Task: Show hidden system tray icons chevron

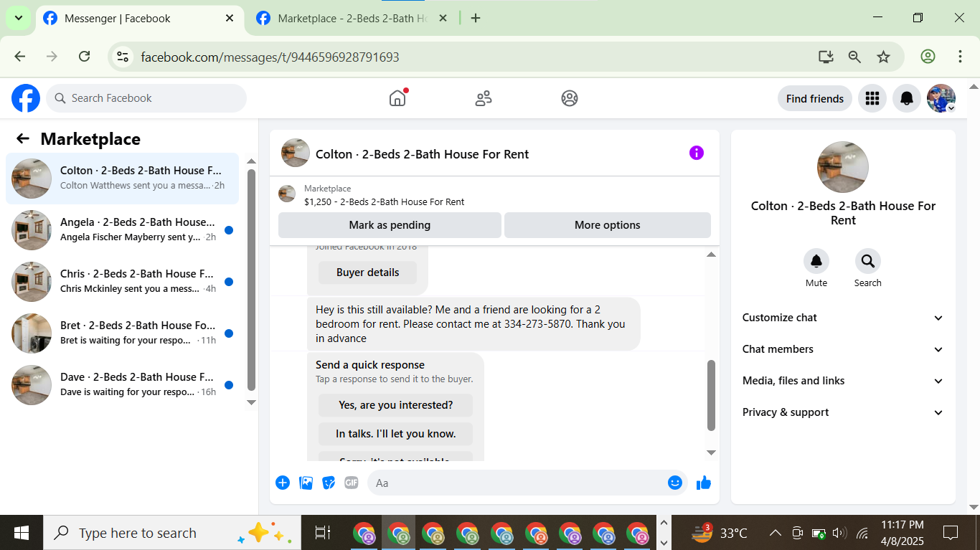Action: [775, 533]
